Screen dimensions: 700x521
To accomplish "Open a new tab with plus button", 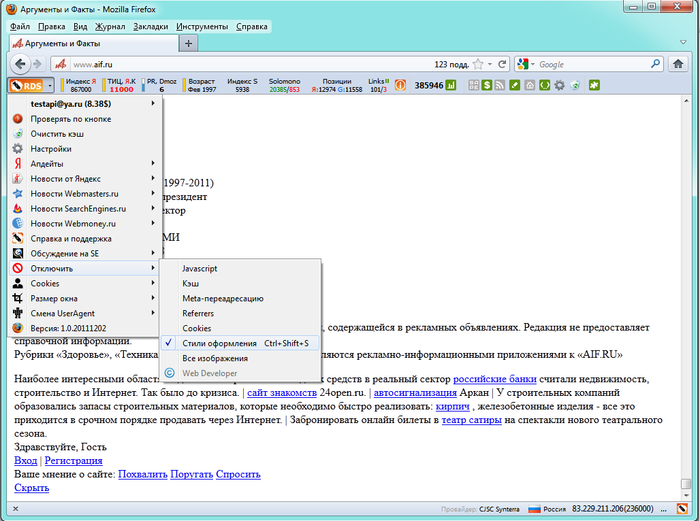I will coord(188,43).
